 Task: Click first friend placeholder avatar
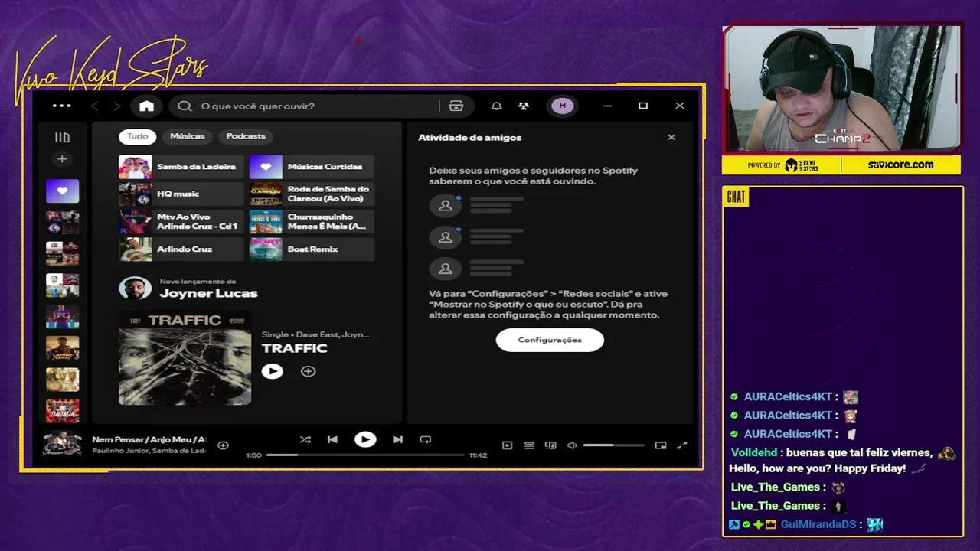tap(445, 206)
